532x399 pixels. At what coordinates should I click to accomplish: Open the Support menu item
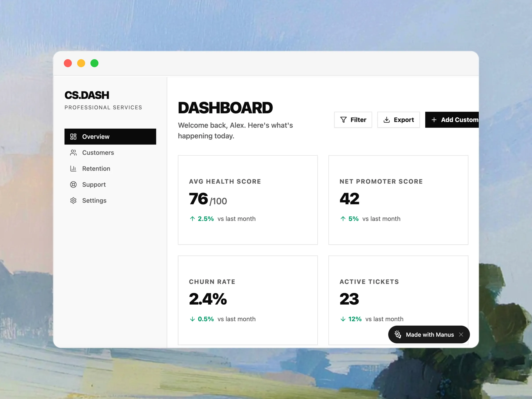tap(94, 184)
